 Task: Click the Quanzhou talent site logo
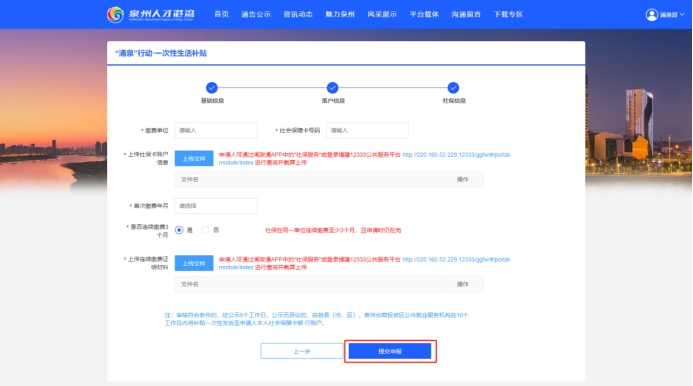151,15
